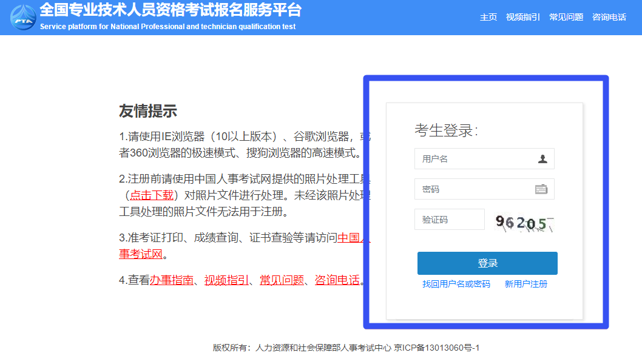Image resolution: width=642 pixels, height=364 pixels.
Task: Open 视频指引 in the top navigation bar
Action: pyautogui.click(x=522, y=17)
